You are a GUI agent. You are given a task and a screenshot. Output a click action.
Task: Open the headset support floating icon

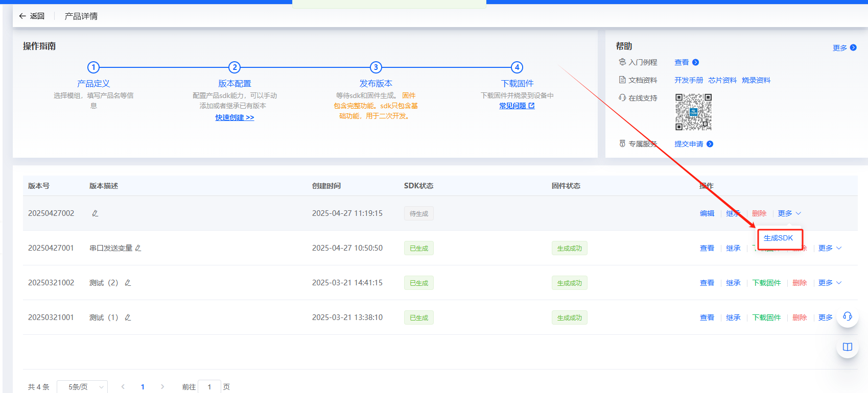847,316
